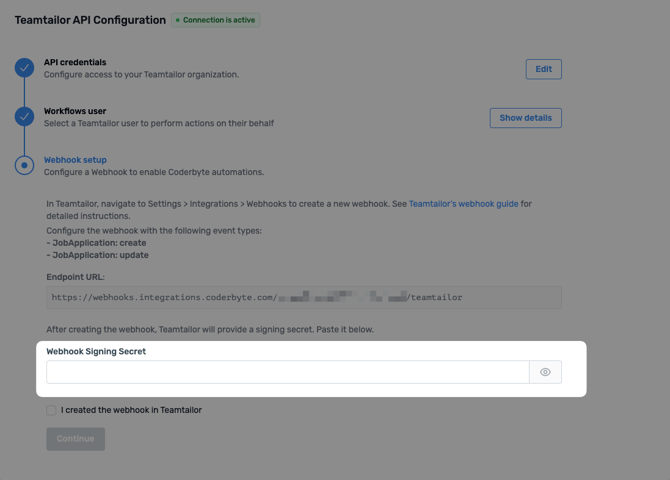Click the Endpoint URL read-only field
The height and width of the screenshot is (480, 670).
coord(303,297)
